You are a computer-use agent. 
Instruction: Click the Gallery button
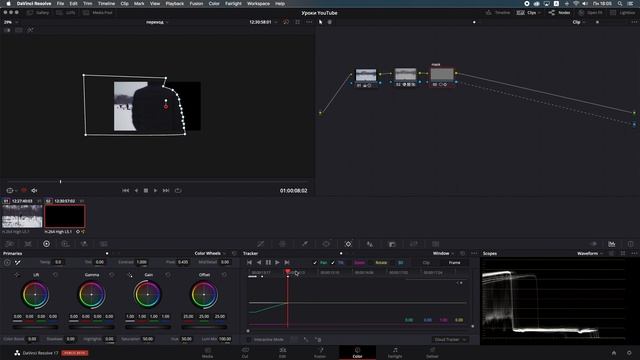[x=38, y=13]
